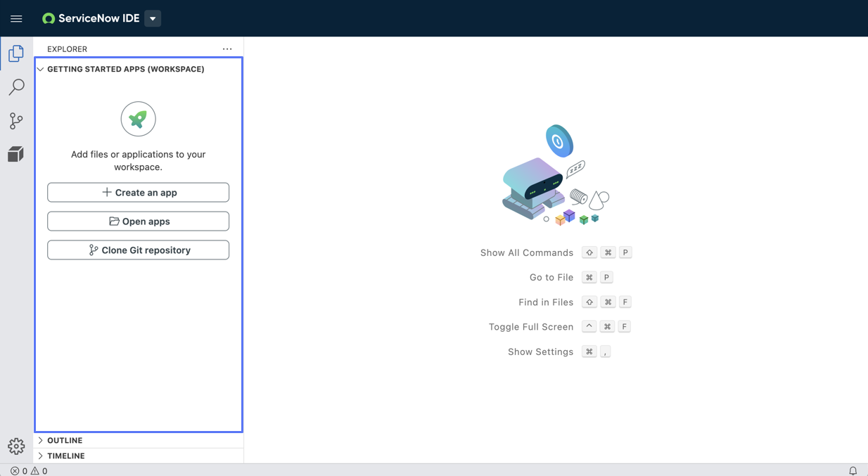Open the ServiceNow IDE dropdown arrow
The width and height of the screenshot is (868, 476).
click(153, 19)
